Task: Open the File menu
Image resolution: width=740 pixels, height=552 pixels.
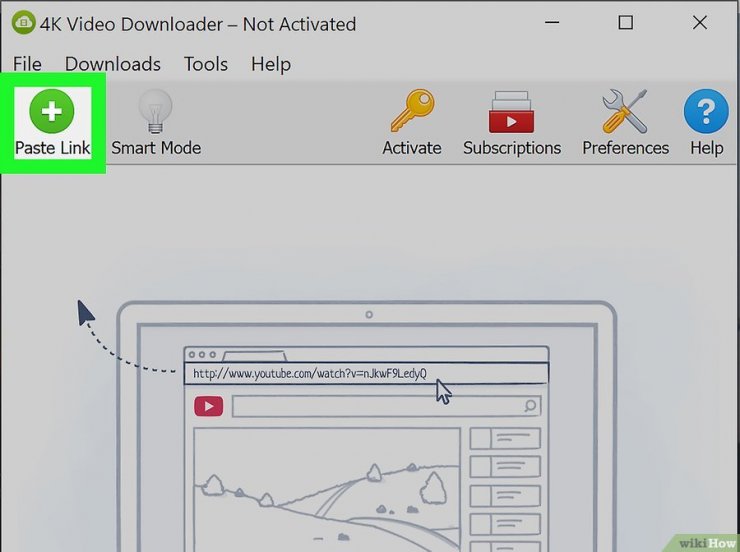Action: coord(27,64)
